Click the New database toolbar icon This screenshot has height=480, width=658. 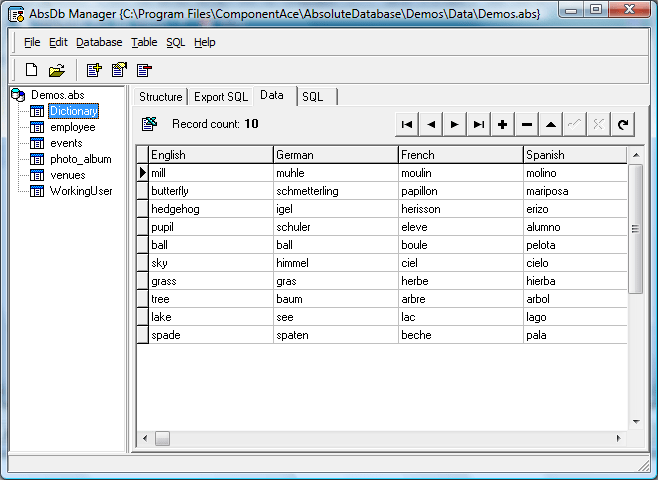31,70
